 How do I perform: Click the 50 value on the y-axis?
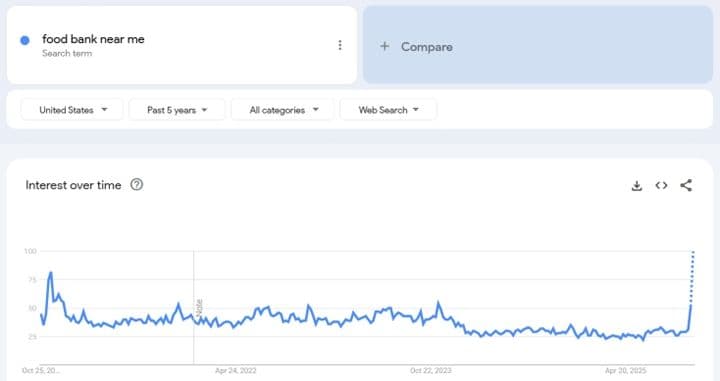click(x=32, y=308)
